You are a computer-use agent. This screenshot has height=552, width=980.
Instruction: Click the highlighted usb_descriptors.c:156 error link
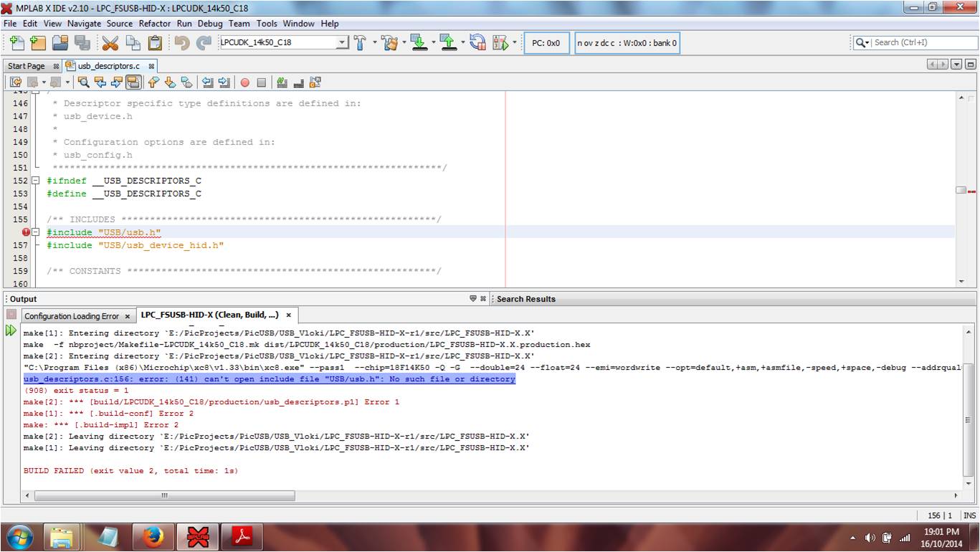point(269,379)
